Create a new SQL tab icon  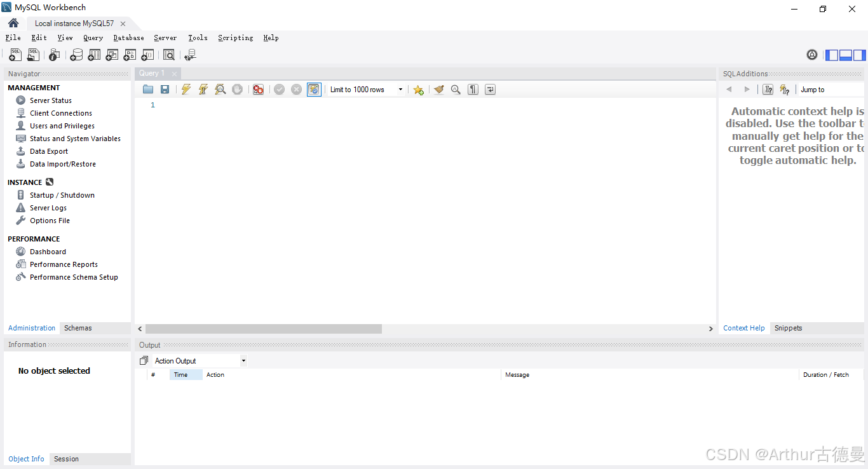pyautogui.click(x=15, y=55)
